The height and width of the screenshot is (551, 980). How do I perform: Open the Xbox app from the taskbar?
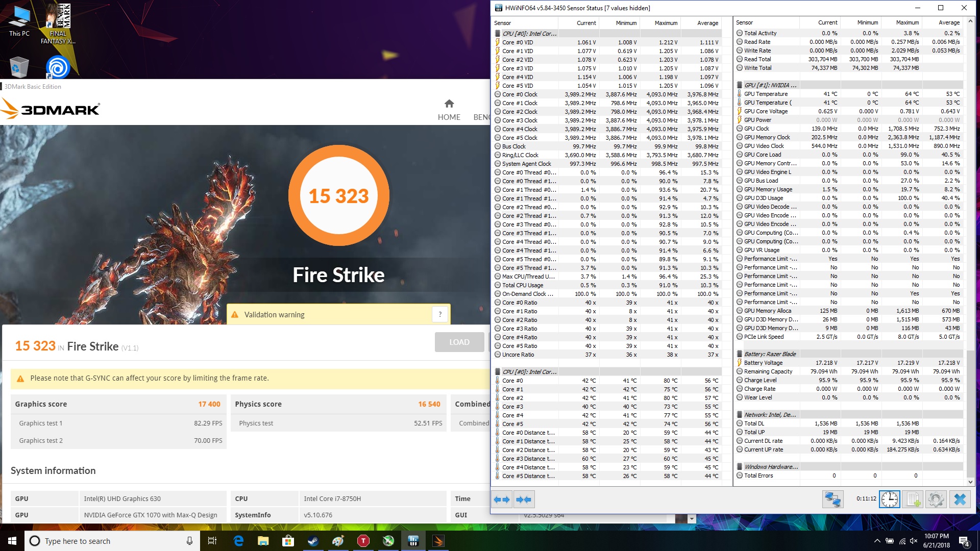point(388,541)
